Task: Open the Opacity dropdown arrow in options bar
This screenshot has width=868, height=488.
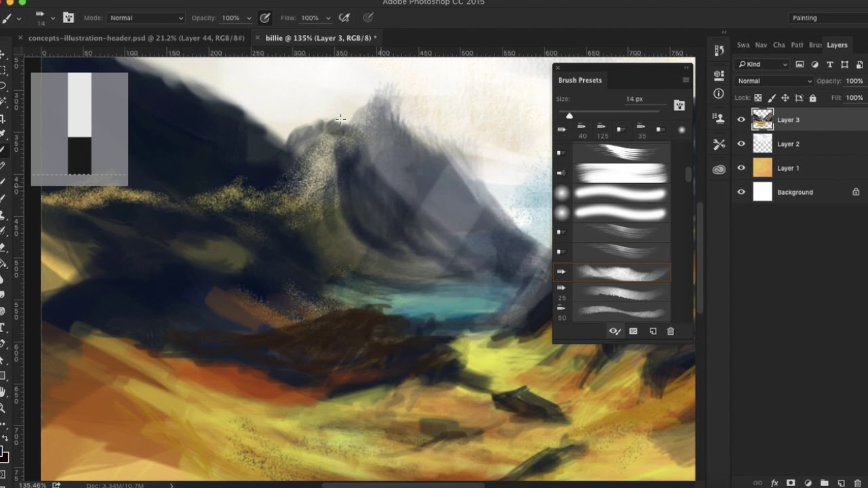Action: pyautogui.click(x=249, y=18)
